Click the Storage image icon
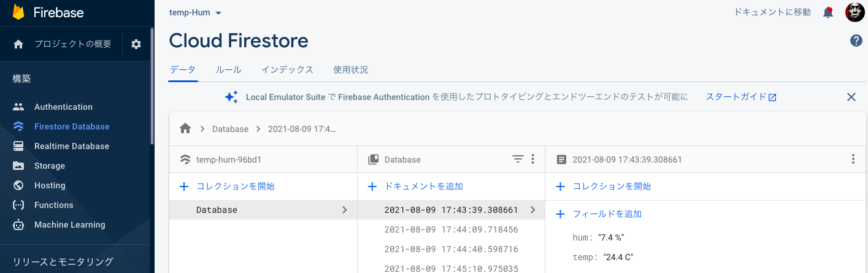This screenshot has height=273, width=868. (x=18, y=166)
